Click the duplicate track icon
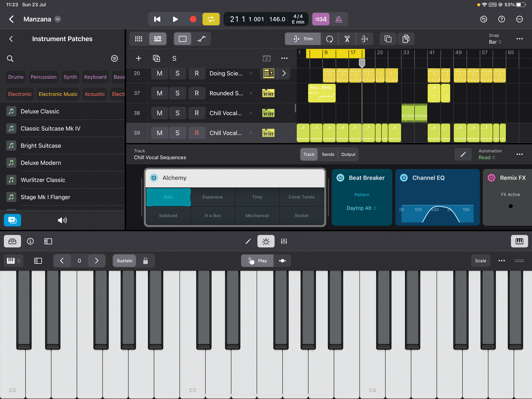 pos(156,58)
